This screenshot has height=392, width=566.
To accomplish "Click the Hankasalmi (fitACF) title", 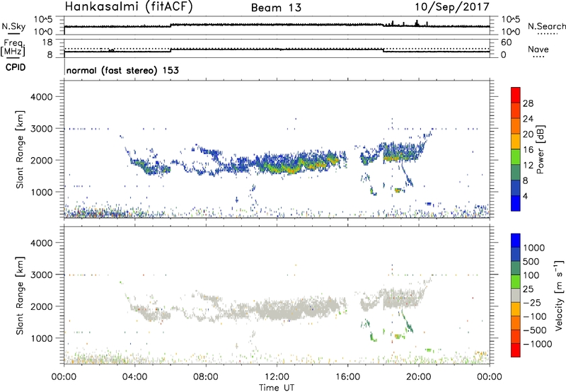I will click(x=129, y=7).
